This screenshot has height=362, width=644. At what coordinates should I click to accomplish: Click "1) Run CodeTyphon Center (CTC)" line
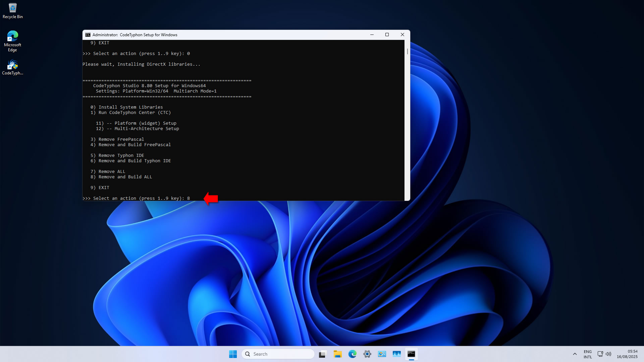(x=130, y=113)
